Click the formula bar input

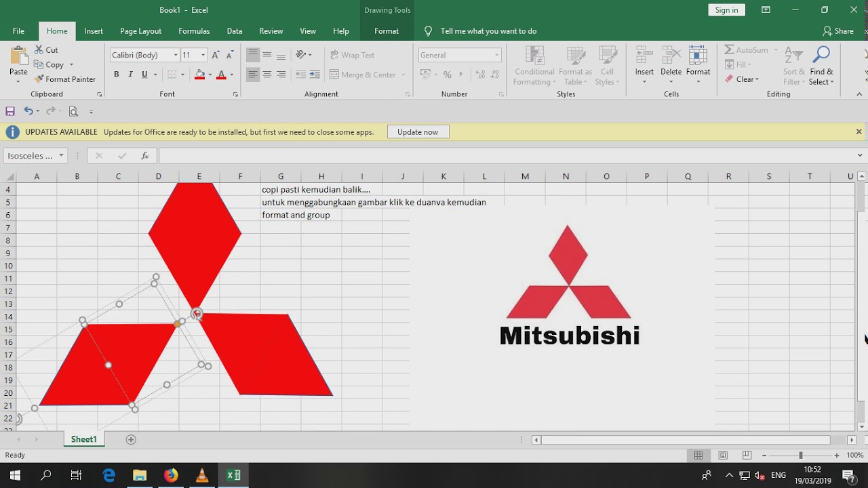click(x=506, y=156)
